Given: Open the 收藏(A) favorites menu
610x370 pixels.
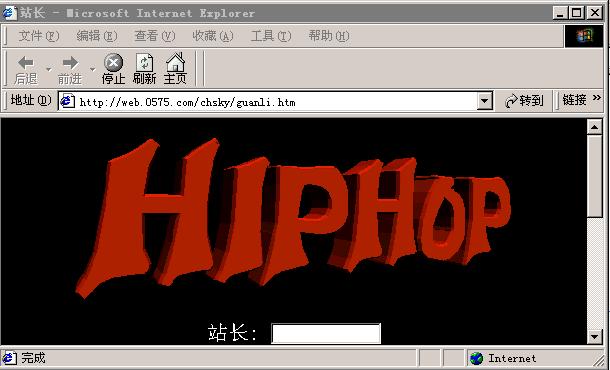Looking at the screenshot, I should point(212,36).
